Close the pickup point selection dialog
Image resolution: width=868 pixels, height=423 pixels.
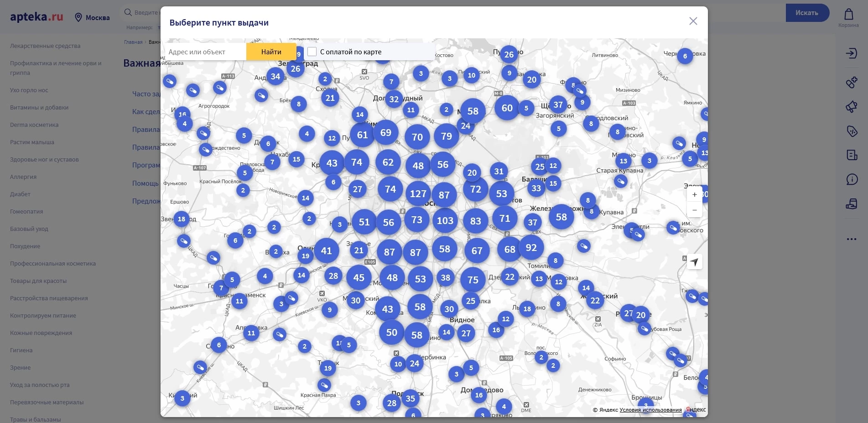coord(693,21)
